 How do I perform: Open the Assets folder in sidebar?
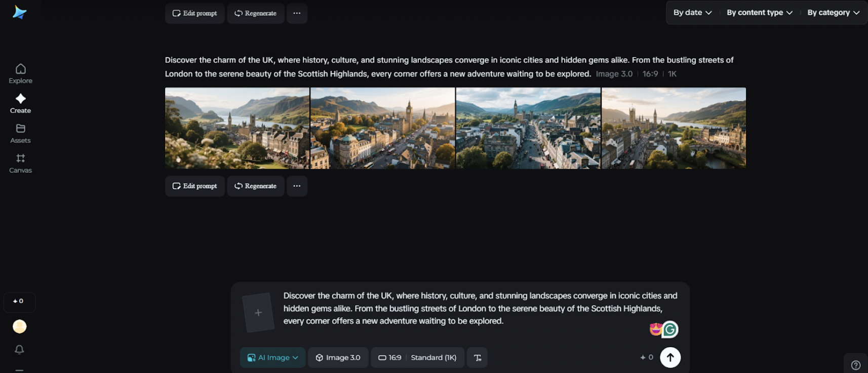pyautogui.click(x=20, y=133)
